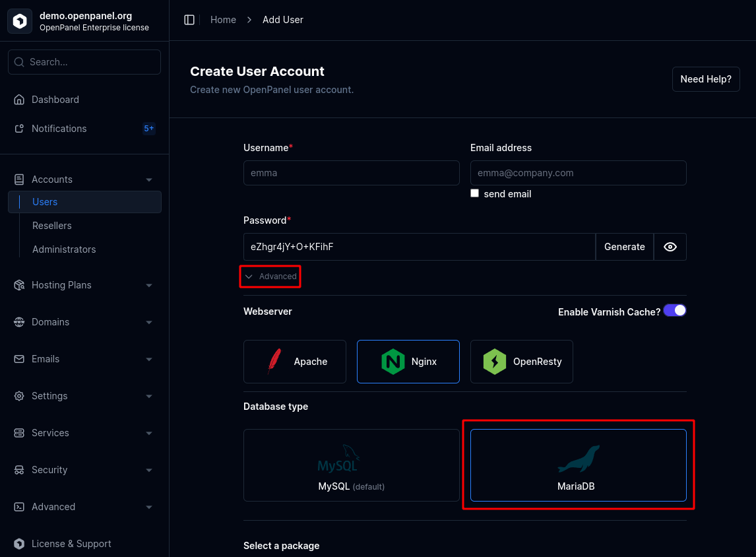Click the Domains globe icon

[x=19, y=321]
